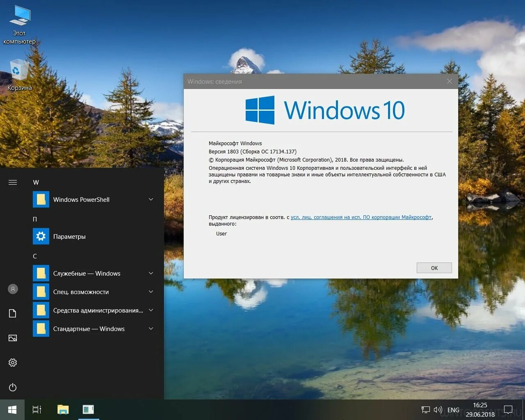Click the Майкрософт Windows text line

235,144
